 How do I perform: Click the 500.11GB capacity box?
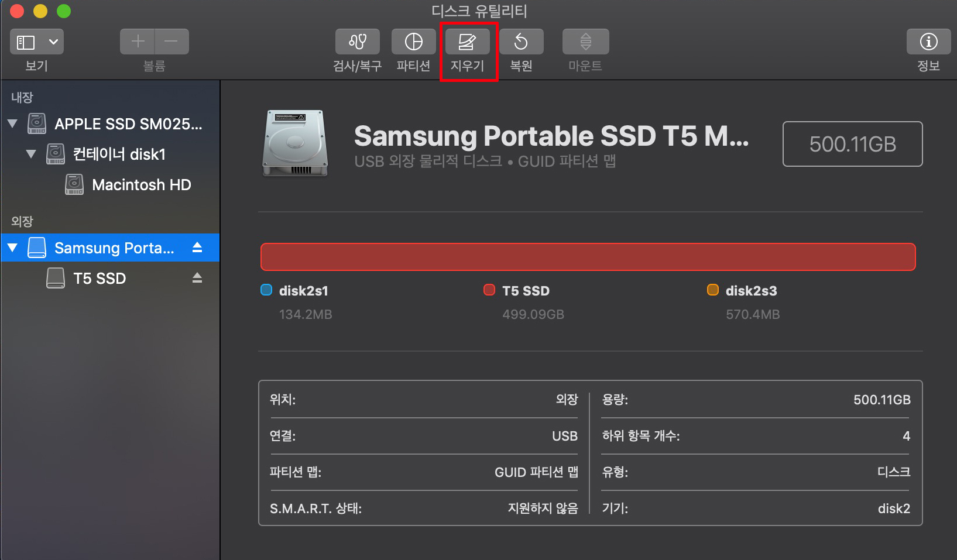tap(853, 144)
